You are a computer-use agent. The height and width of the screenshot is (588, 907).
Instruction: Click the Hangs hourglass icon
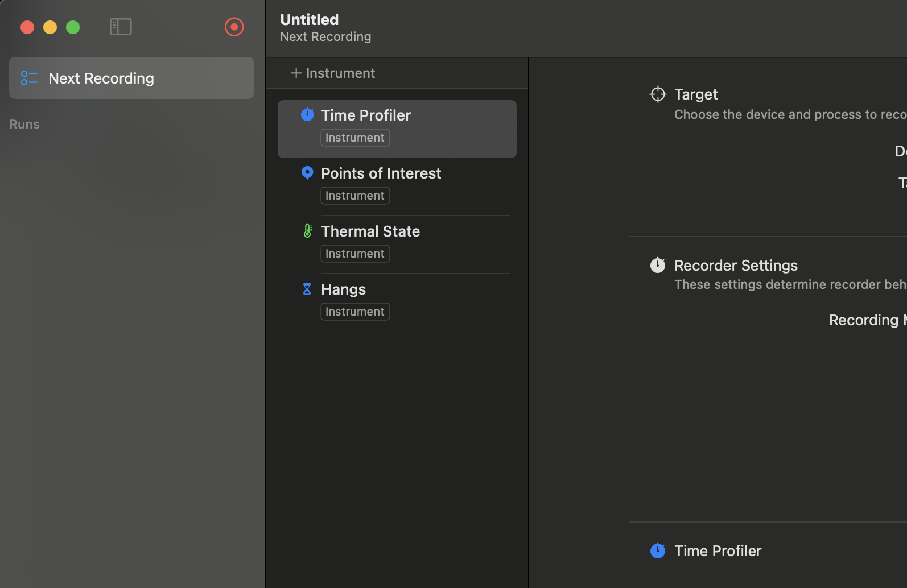coord(307,289)
